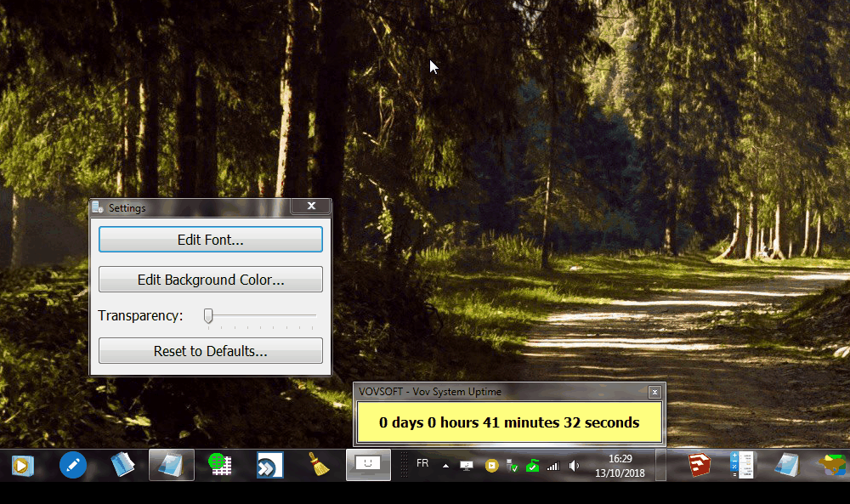
Task: Click the Settings window title icon
Action: [x=98, y=207]
